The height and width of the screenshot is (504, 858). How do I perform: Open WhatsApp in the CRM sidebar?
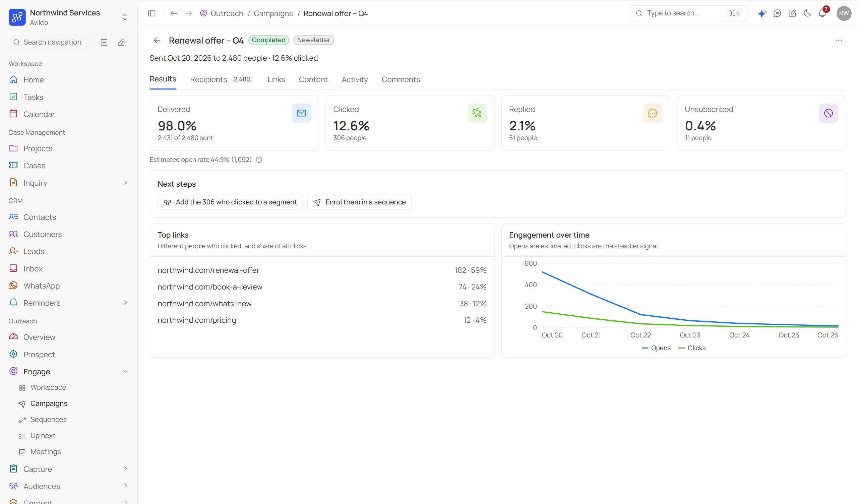point(42,286)
